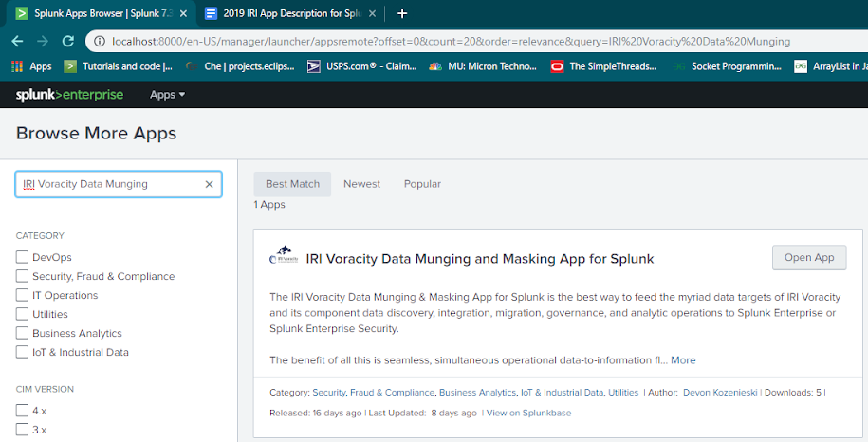The image size is (868, 442).
Task: Click the CIM VERSION filter heading
Action: [45, 390]
